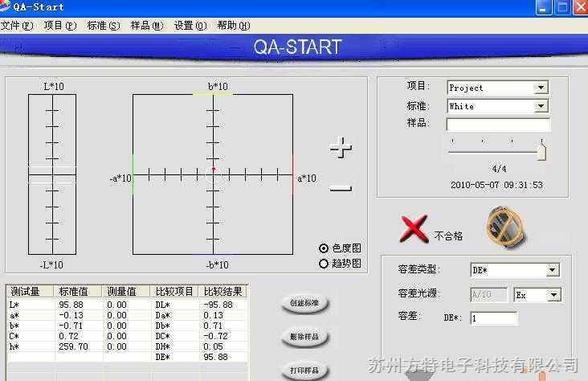Click the 测试量 column header

tap(31, 291)
